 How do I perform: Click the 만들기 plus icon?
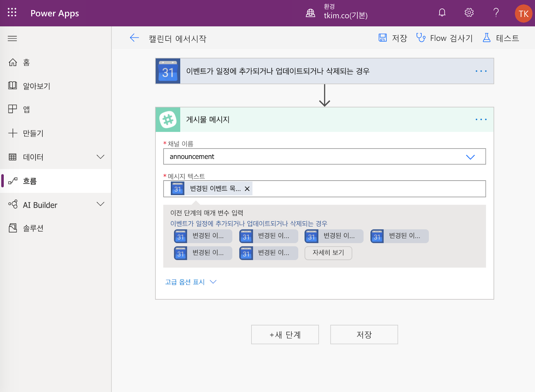(x=13, y=133)
